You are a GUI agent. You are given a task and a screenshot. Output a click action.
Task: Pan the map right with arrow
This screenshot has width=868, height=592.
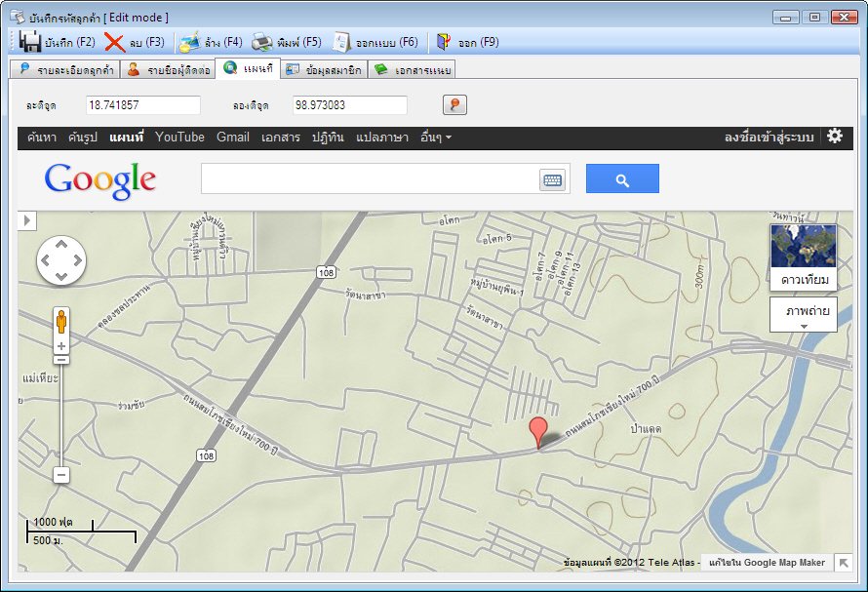pos(77,260)
